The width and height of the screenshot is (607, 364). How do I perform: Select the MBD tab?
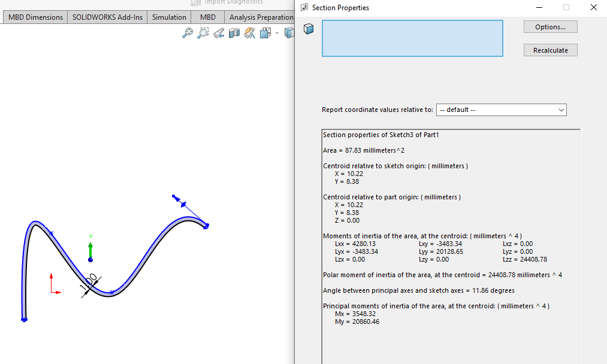coord(207,17)
